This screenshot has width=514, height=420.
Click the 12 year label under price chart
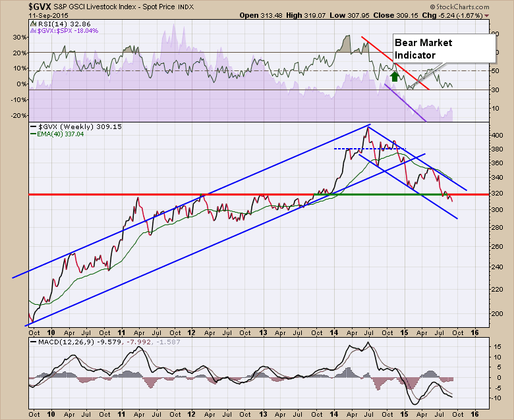(192, 332)
